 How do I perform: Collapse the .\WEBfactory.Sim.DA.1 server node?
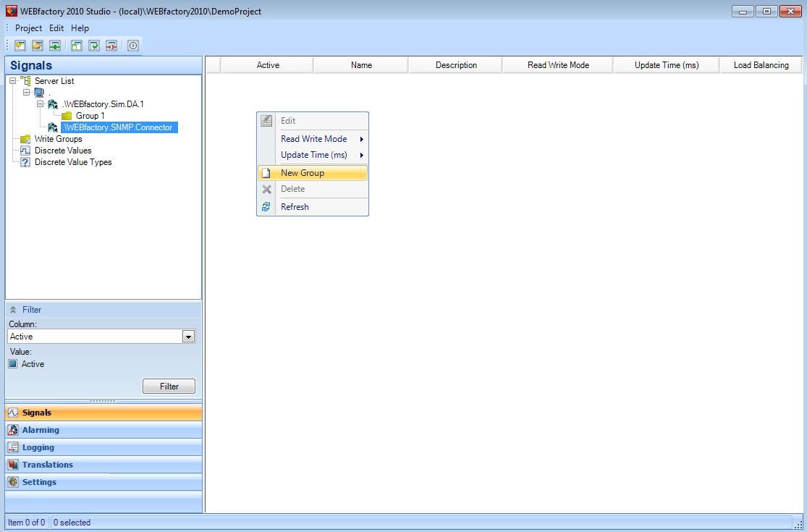pos(41,104)
